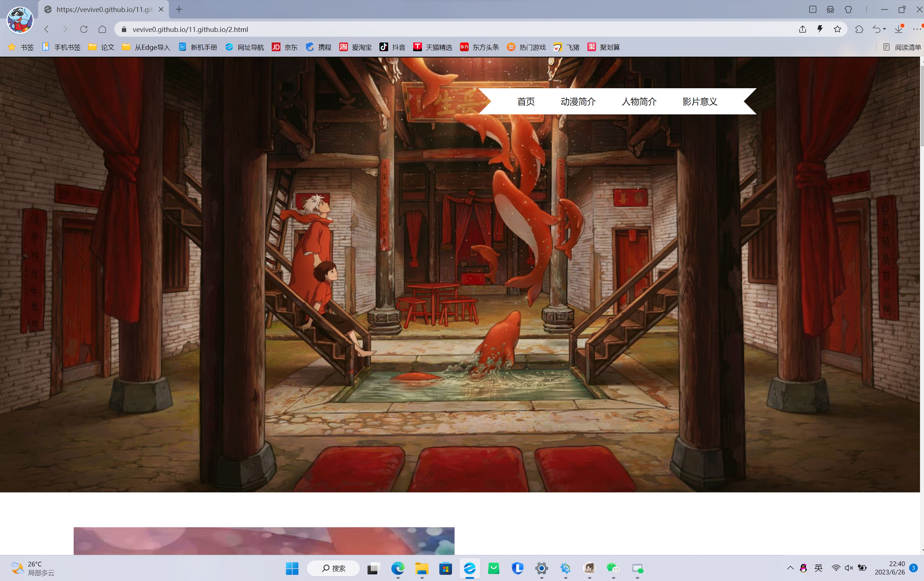924x581 pixels.
Task: Toggle the muted volume speaker icon
Action: (849, 568)
